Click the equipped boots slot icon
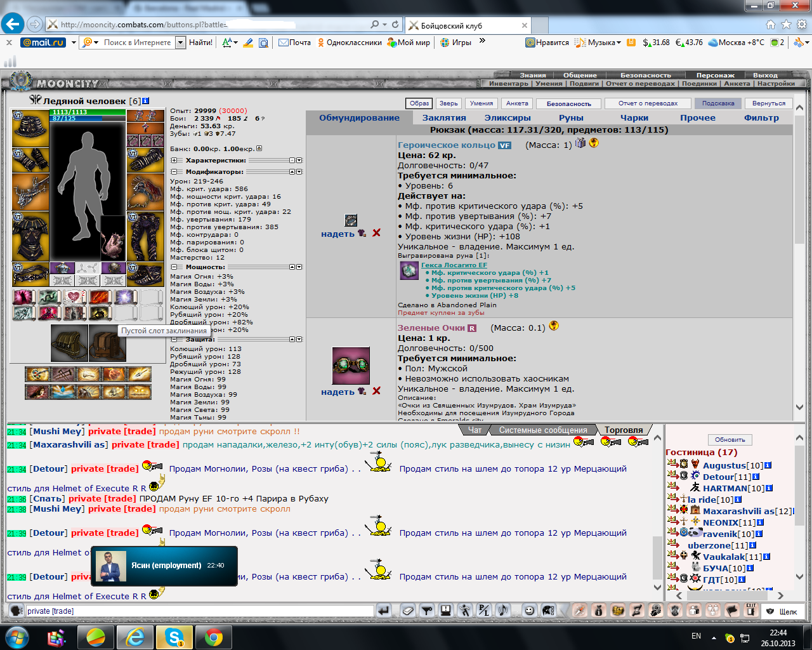This screenshot has height=650, width=812. [145, 274]
